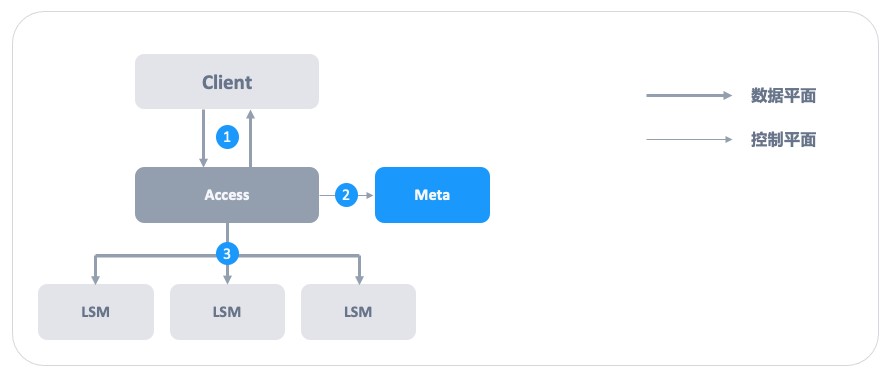Click the upward arrow from Access to Client
The width and height of the screenshot is (896, 376).
[250, 138]
